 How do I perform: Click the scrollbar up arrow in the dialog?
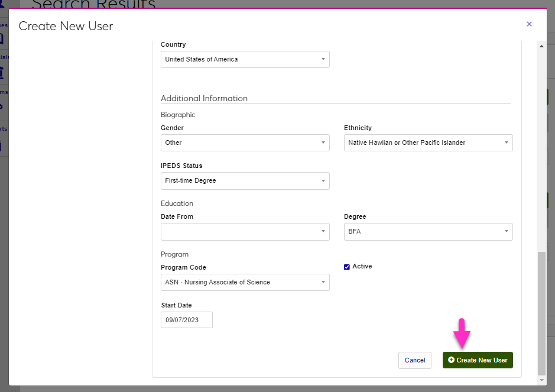coord(541,46)
